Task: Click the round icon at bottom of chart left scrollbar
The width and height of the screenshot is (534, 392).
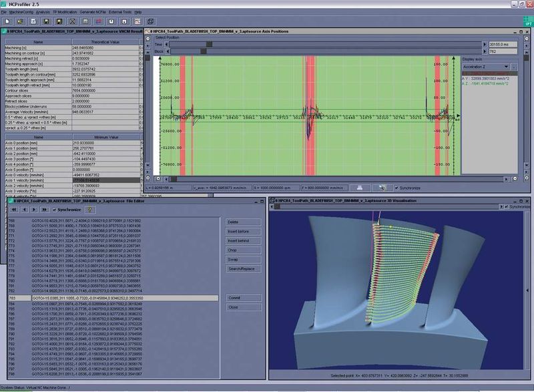Action: 148,178
